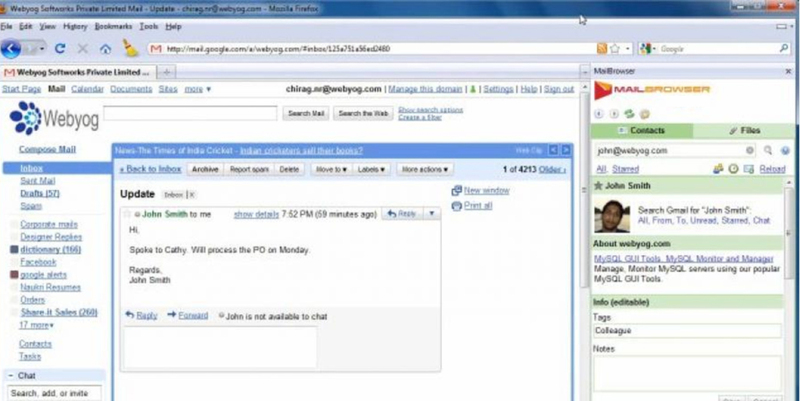Go back using the Firefox back arrow
This screenshot has width=800, height=401.
(x=11, y=49)
